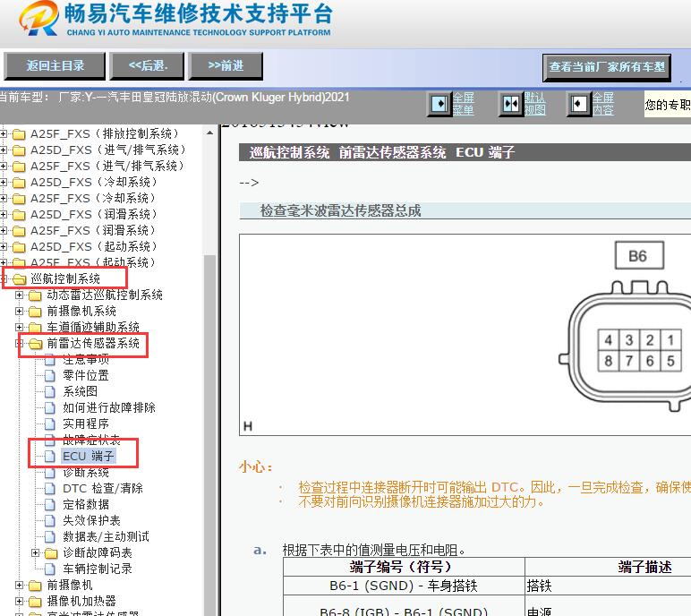Click folder icon of 动态雷达巡航控制系统
691x616 pixels.
pos(35,295)
